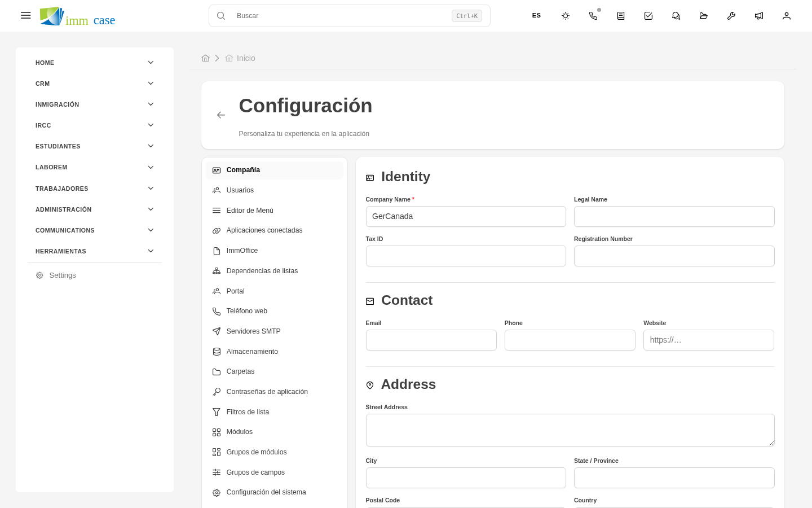Screen dimensions: 812x508
Task: Expand the IRCC sidebar section
Action: coord(95,125)
